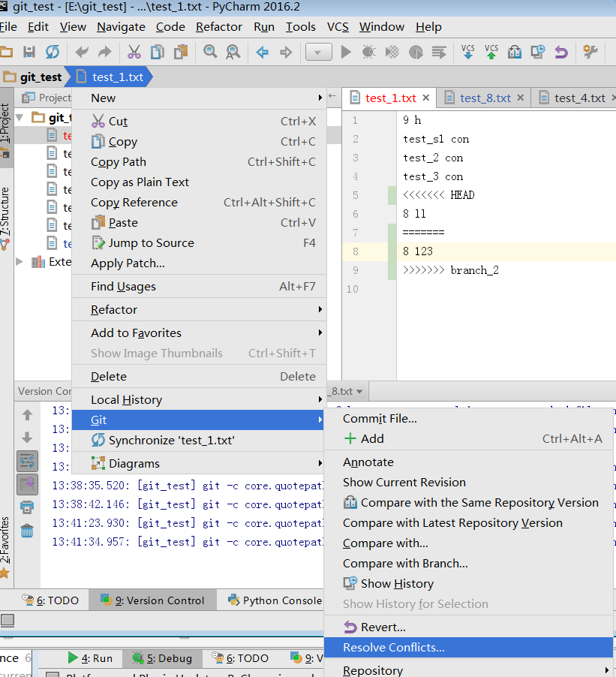
Task: Click tool windows quick-access button at bottom left
Action: point(8,621)
